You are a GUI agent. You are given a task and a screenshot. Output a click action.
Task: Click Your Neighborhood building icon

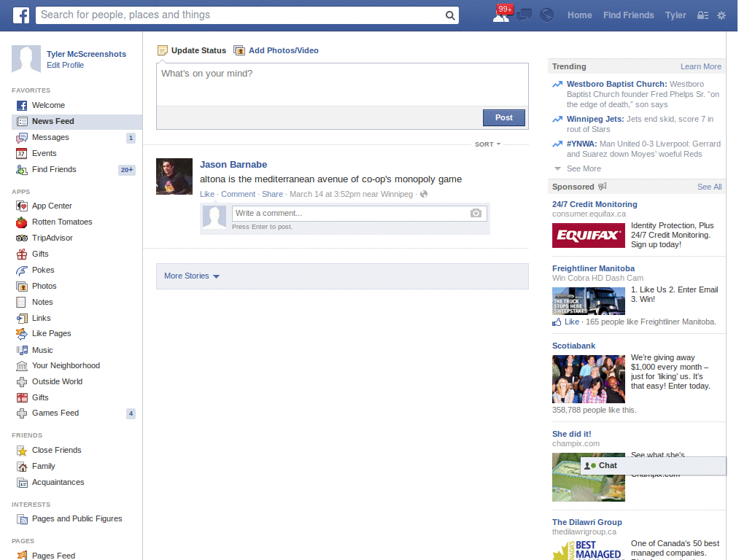click(22, 366)
